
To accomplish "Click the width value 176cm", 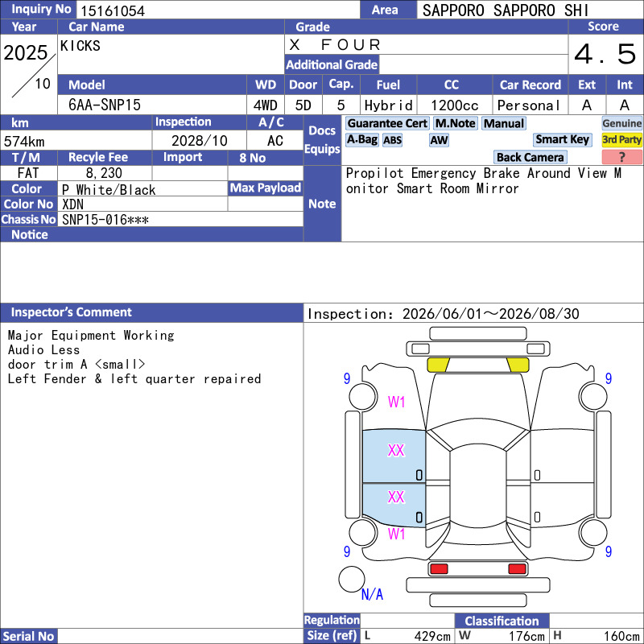I will [527, 636].
